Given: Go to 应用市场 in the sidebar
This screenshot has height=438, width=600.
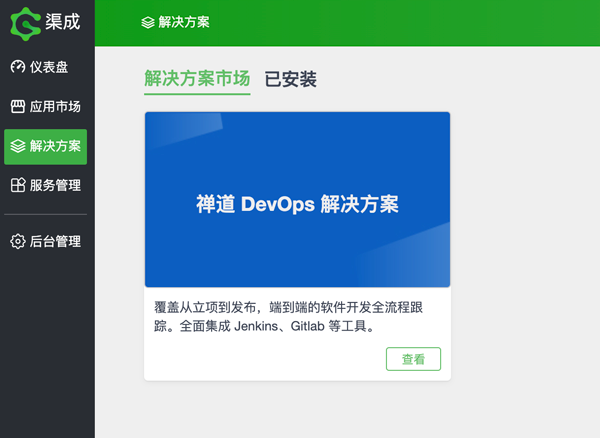Looking at the screenshot, I should click(55, 106).
